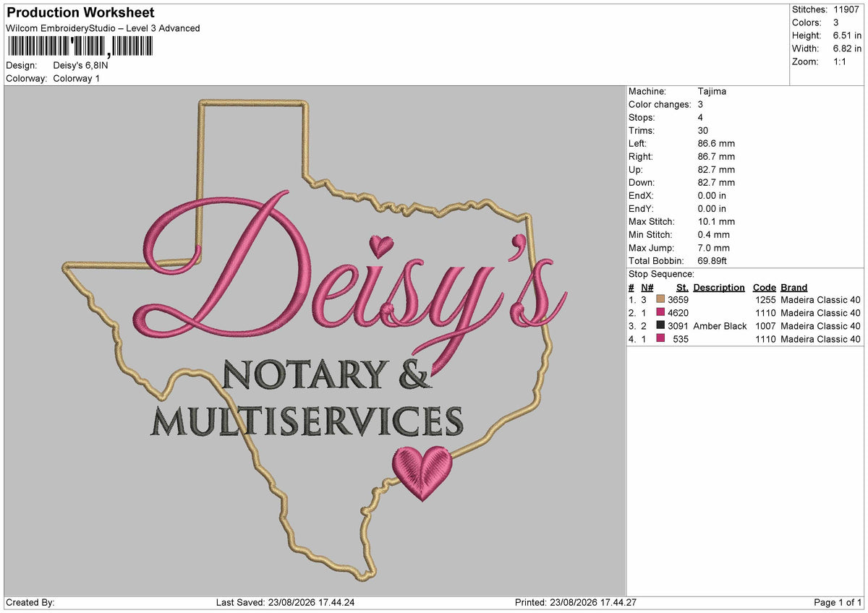
Task: Click the Up value 82.7 mm
Action: coord(716,169)
